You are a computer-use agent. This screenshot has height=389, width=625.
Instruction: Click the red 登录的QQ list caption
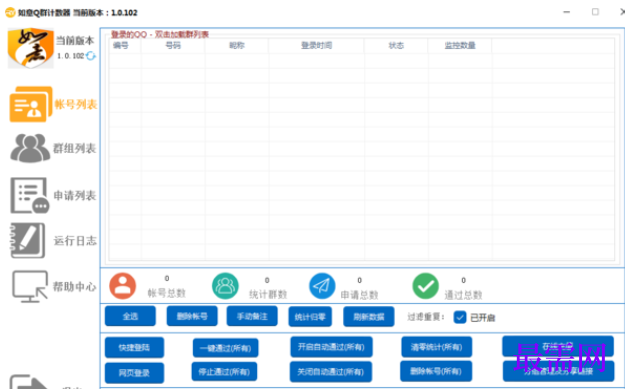160,34
